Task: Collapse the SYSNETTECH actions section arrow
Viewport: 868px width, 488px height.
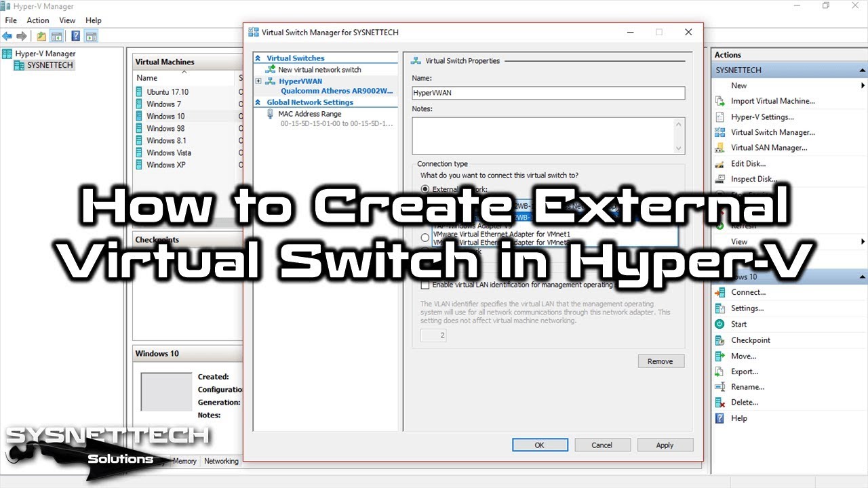Action: point(863,70)
